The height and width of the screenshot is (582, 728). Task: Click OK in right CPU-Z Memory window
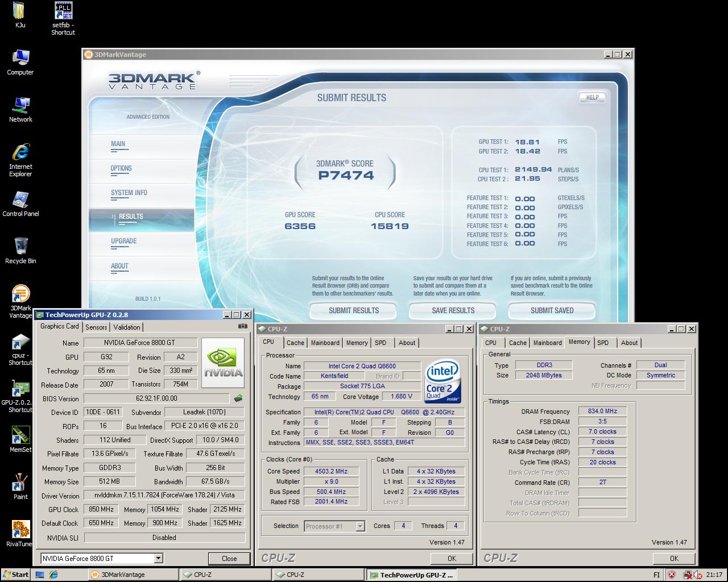(674, 558)
